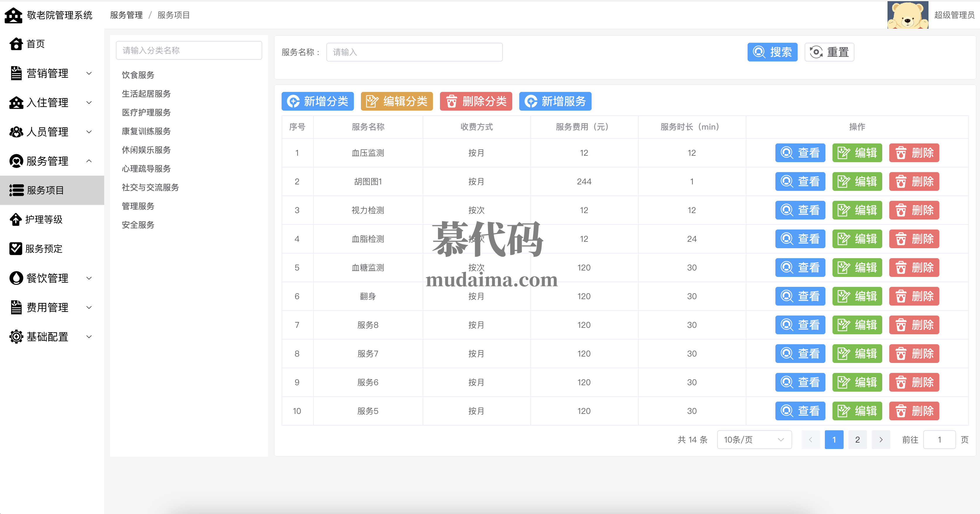Click the teddy bear avatar thumbnail
The height and width of the screenshot is (514, 980).
pos(907,15)
